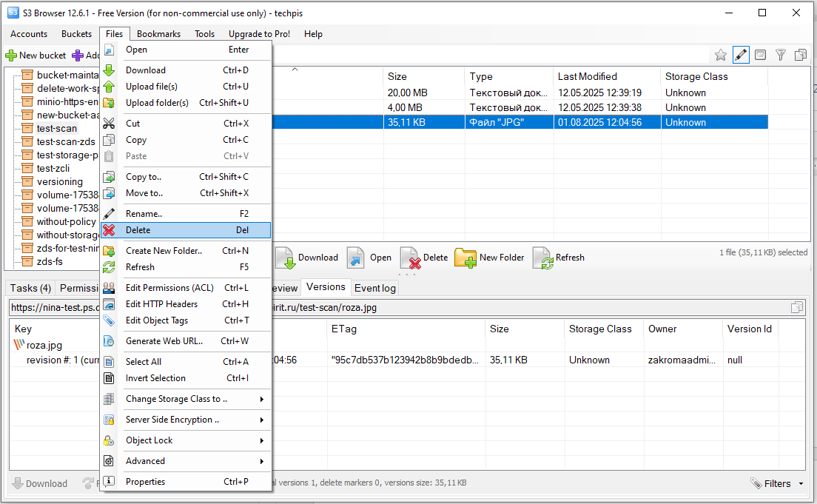Viewport: 817px width, 504px height.
Task: Click the Delete button in file toolbar
Action: [x=424, y=258]
